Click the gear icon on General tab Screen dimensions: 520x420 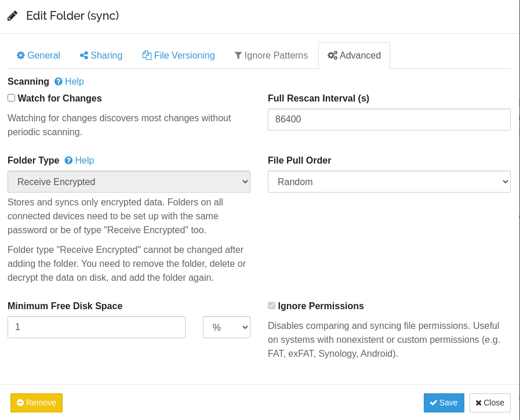21,56
